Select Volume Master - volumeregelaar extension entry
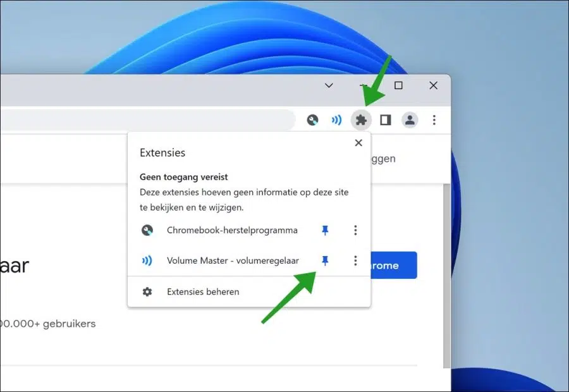This screenshot has width=569, height=392. (233, 260)
